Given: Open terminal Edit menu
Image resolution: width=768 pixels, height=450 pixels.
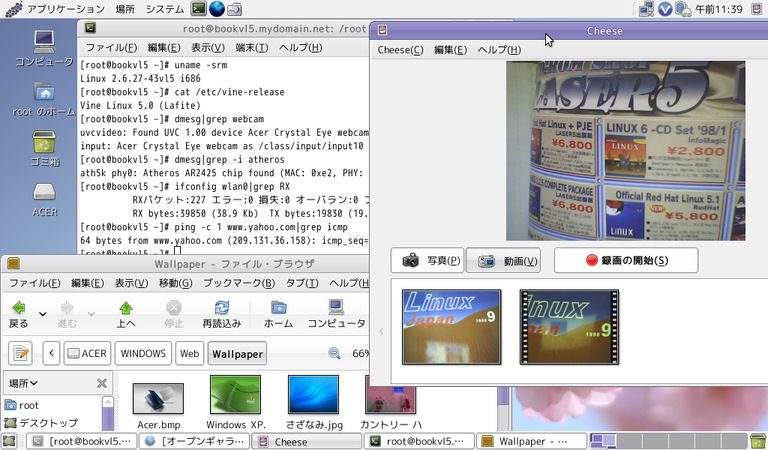Looking at the screenshot, I should tap(164, 48).
